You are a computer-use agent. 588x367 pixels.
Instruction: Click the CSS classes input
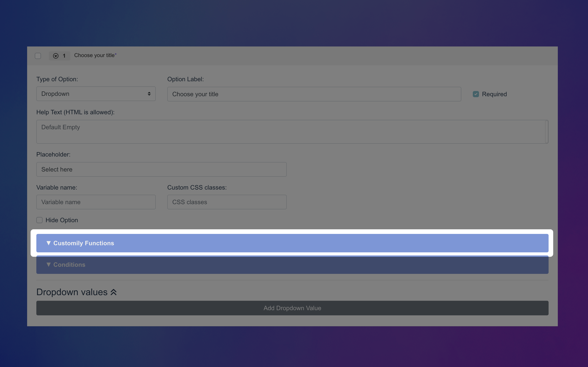(227, 202)
